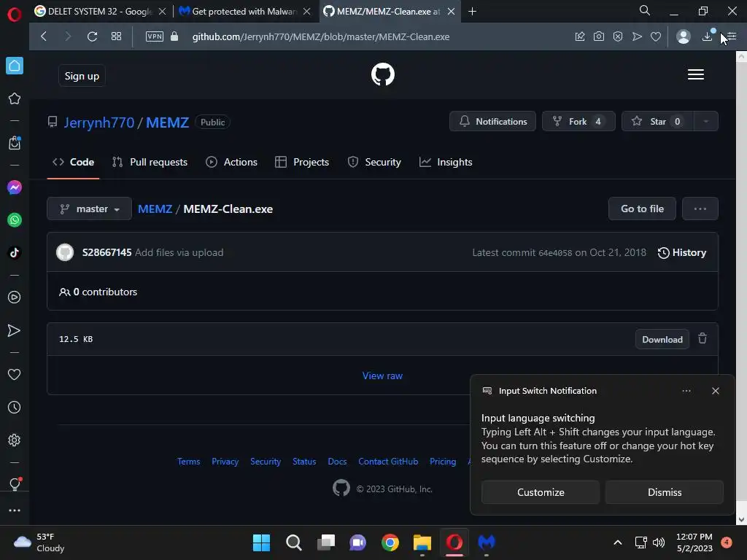747x560 pixels.
Task: Click the address bar URL
Action: click(x=321, y=36)
